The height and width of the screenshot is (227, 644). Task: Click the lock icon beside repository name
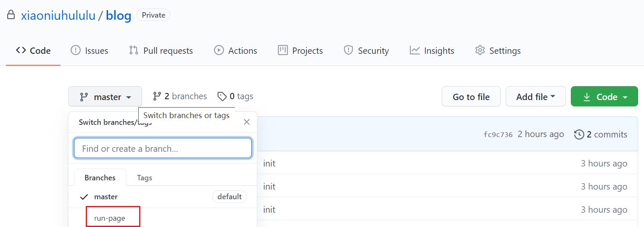click(x=11, y=15)
